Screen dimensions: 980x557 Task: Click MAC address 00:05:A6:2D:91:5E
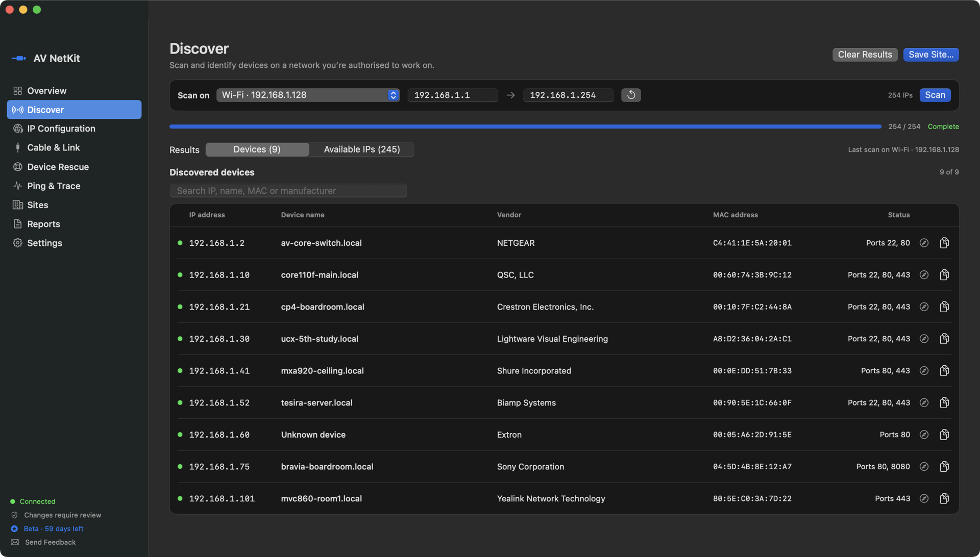click(x=752, y=435)
